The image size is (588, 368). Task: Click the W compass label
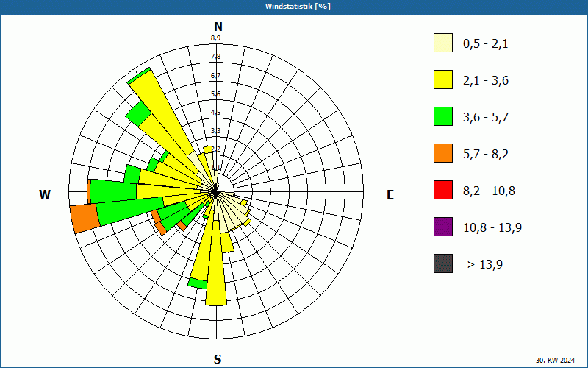[x=45, y=194]
